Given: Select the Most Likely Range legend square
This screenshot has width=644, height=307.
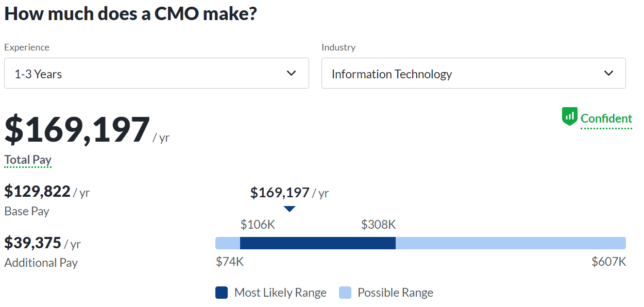Looking at the screenshot, I should (x=221, y=292).
